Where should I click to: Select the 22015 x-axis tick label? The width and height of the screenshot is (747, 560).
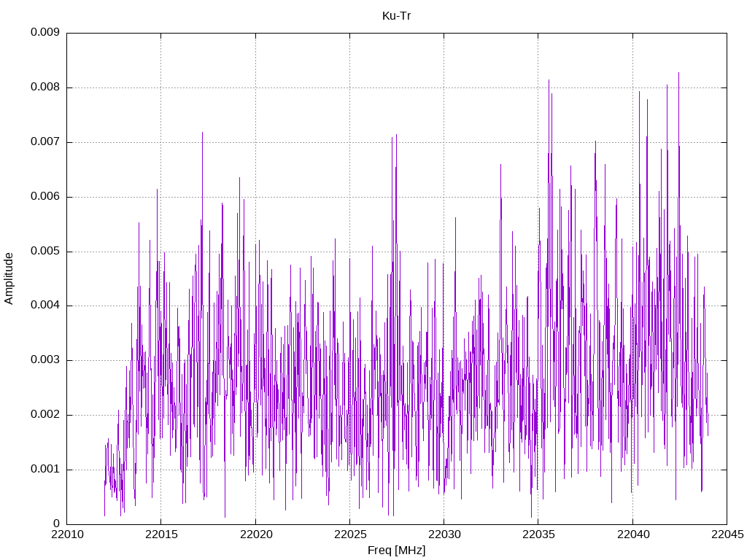[161, 534]
